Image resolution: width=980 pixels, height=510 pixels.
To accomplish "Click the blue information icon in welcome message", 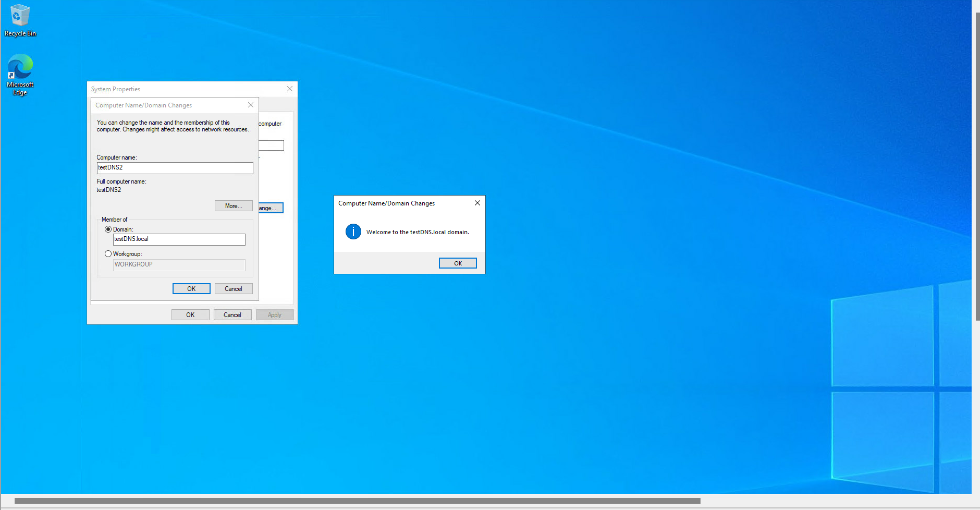I will click(x=353, y=232).
